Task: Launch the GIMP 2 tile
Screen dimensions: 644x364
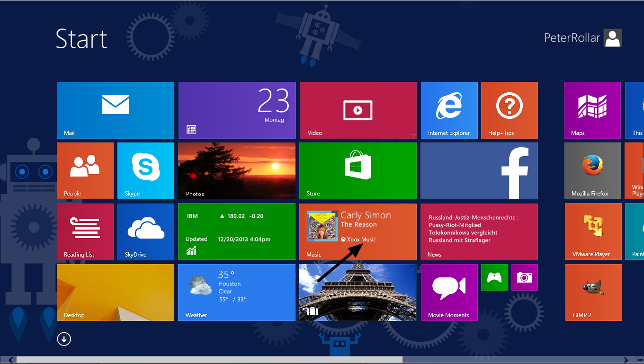Action: pyautogui.click(x=593, y=293)
